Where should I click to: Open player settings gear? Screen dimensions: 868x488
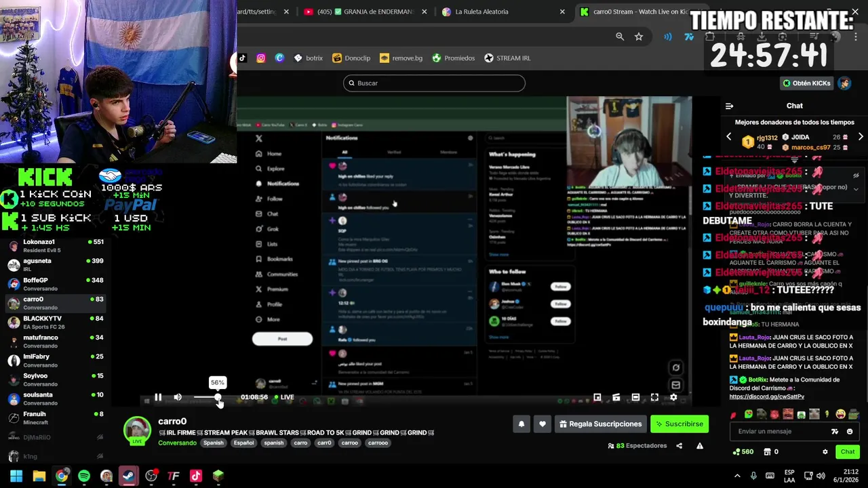tap(673, 397)
